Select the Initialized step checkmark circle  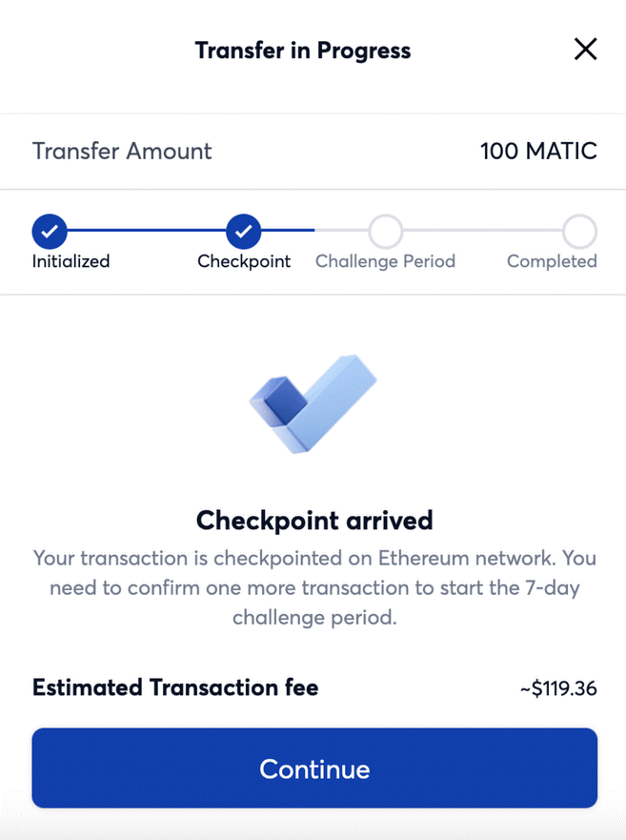[x=50, y=231]
